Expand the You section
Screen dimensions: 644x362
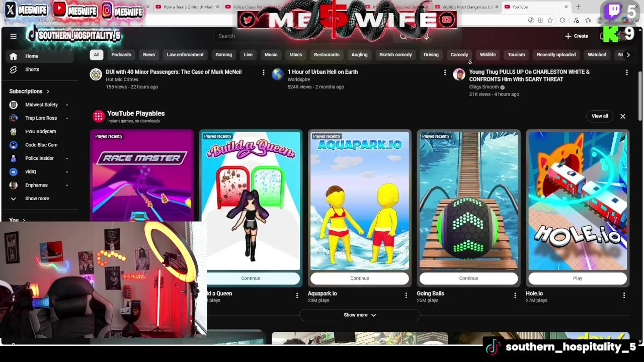(17, 220)
